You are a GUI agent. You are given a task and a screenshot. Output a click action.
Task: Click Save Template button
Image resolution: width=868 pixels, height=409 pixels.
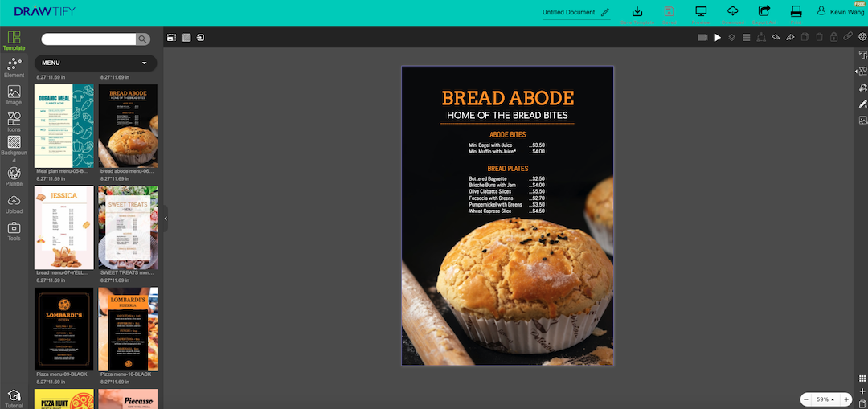[637, 15]
